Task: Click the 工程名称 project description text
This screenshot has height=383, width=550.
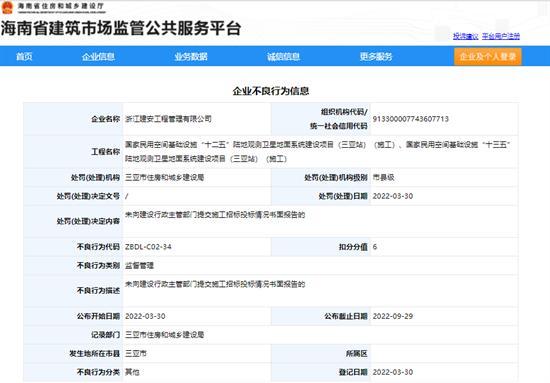Action: click(317, 152)
